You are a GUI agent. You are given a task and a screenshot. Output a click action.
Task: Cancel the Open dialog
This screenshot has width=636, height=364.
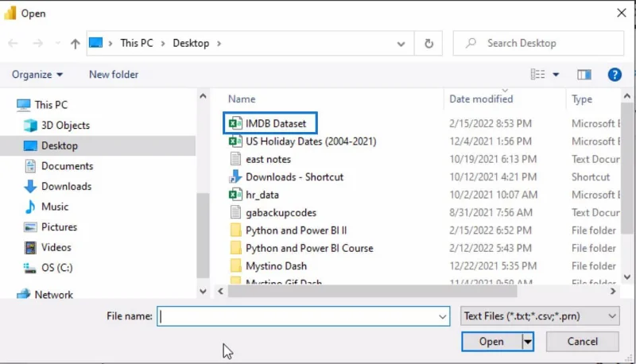[x=582, y=342]
